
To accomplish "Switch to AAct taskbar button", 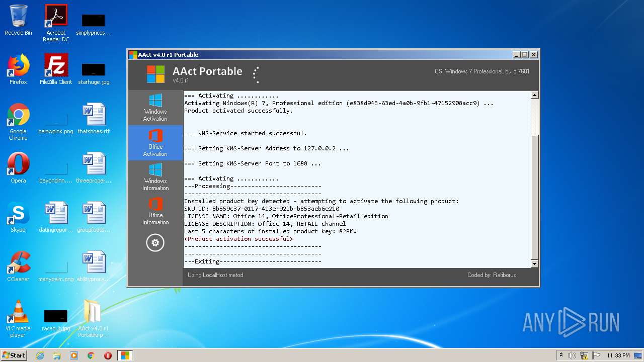I will [x=125, y=355].
